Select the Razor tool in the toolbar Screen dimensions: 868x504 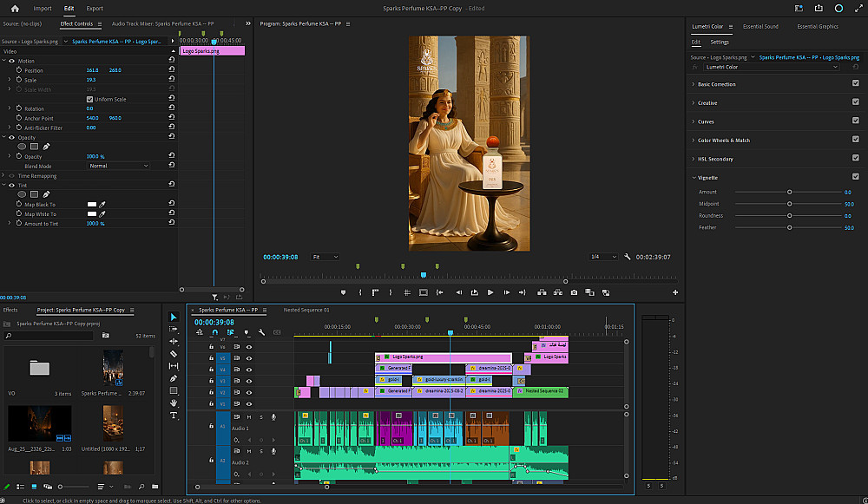(x=174, y=354)
